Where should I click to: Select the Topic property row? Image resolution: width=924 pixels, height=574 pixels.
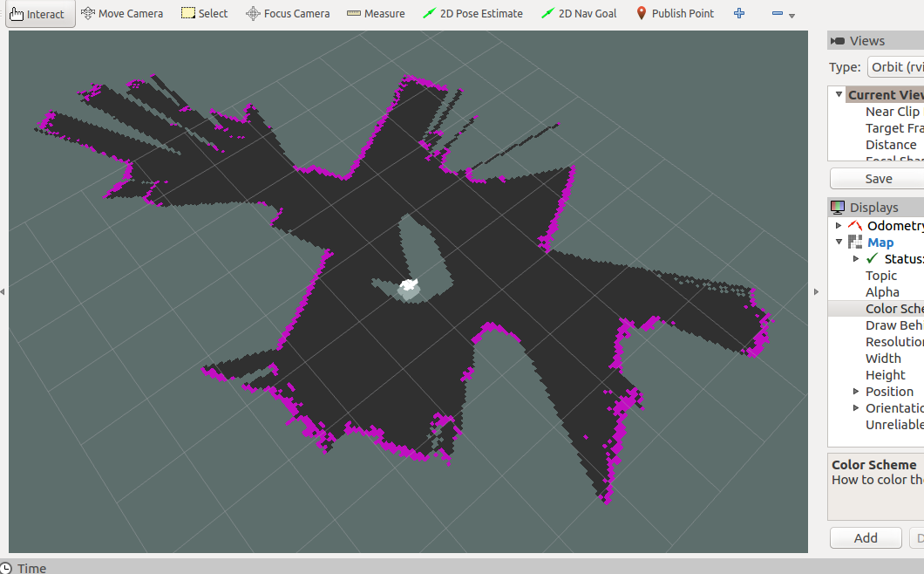876,276
